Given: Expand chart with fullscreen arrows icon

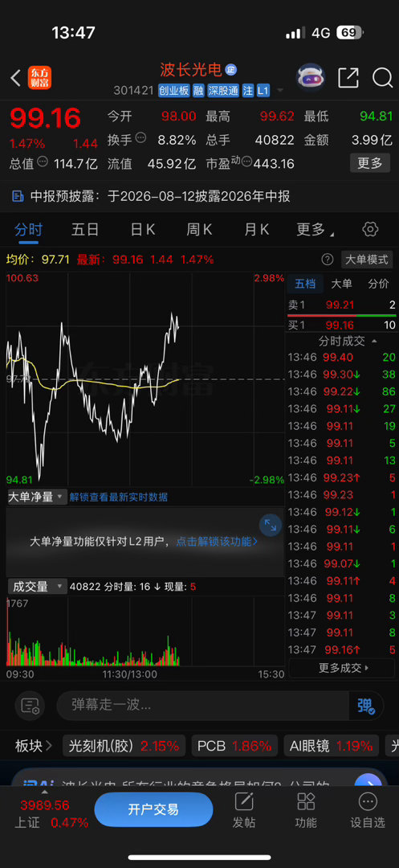Looking at the screenshot, I should [271, 526].
